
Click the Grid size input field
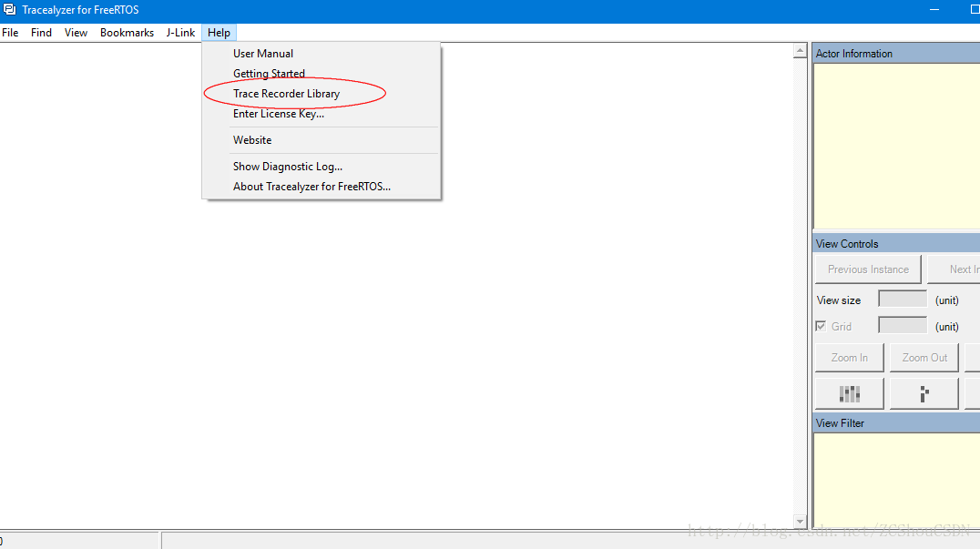pyautogui.click(x=903, y=325)
